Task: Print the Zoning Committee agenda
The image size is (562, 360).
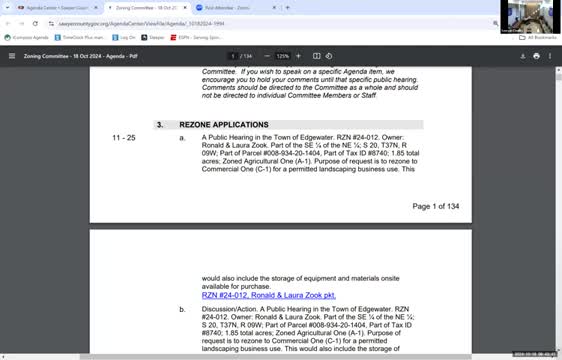Action: click(x=536, y=56)
